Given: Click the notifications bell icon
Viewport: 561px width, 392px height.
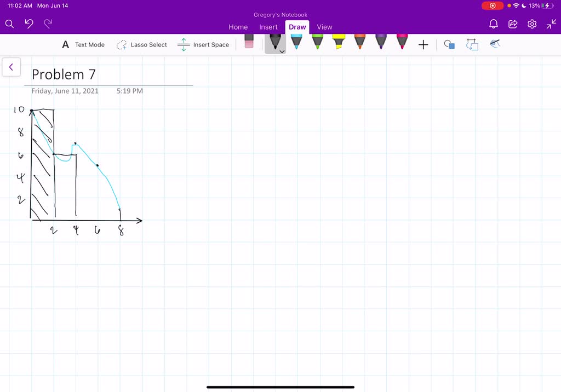Looking at the screenshot, I should coord(493,24).
